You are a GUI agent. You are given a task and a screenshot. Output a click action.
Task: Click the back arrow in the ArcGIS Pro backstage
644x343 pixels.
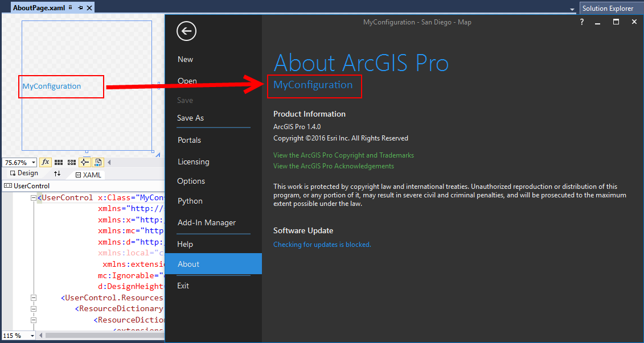click(186, 31)
